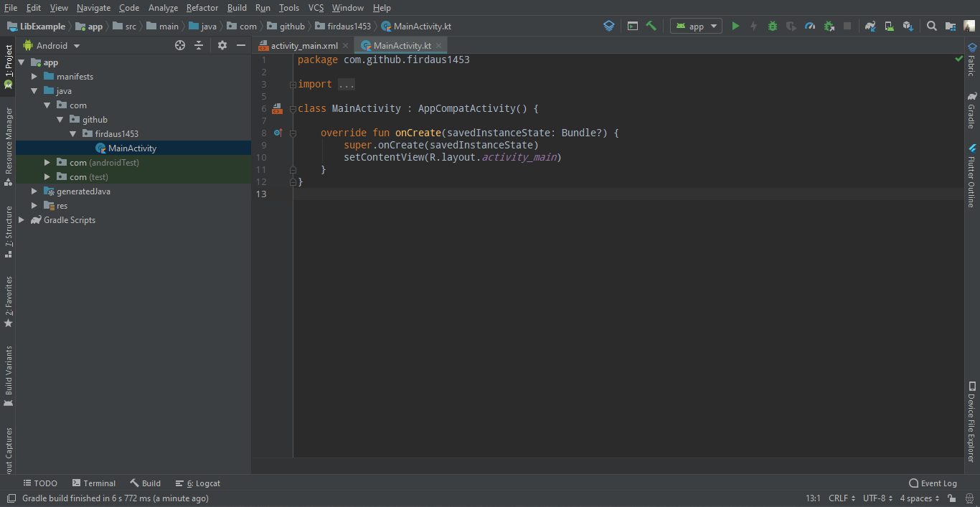Click the Scroll from Source crosshair icon
The height and width of the screenshot is (507, 980).
[x=180, y=45]
